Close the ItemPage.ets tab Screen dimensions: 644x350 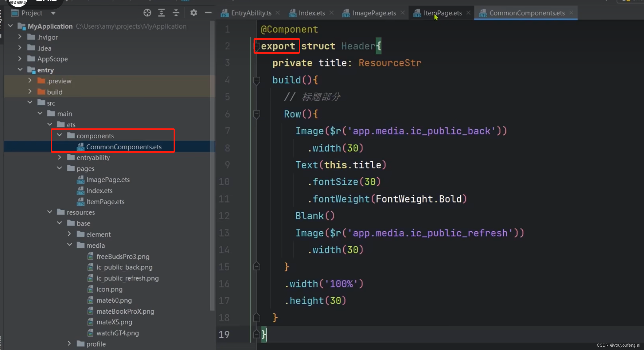(468, 13)
